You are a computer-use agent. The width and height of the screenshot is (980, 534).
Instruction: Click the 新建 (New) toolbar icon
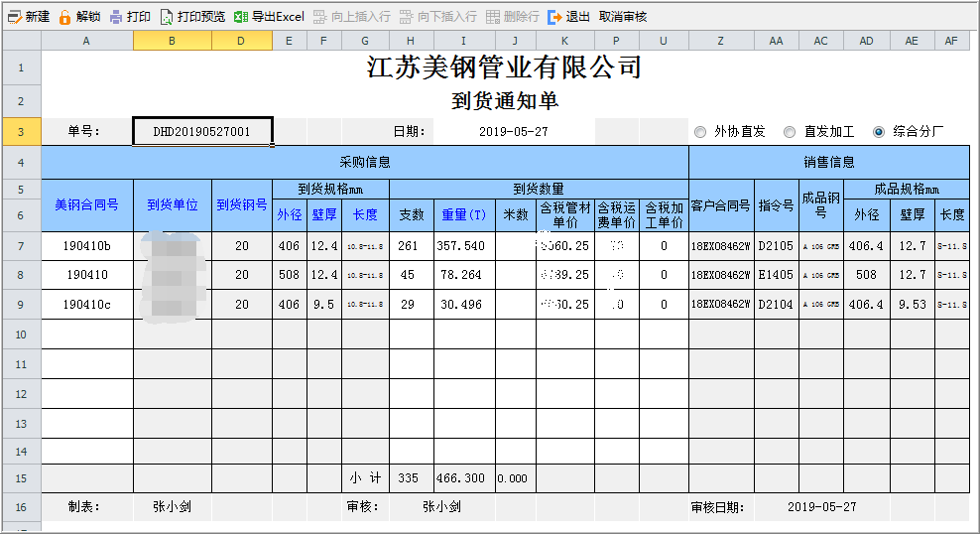(x=15, y=17)
